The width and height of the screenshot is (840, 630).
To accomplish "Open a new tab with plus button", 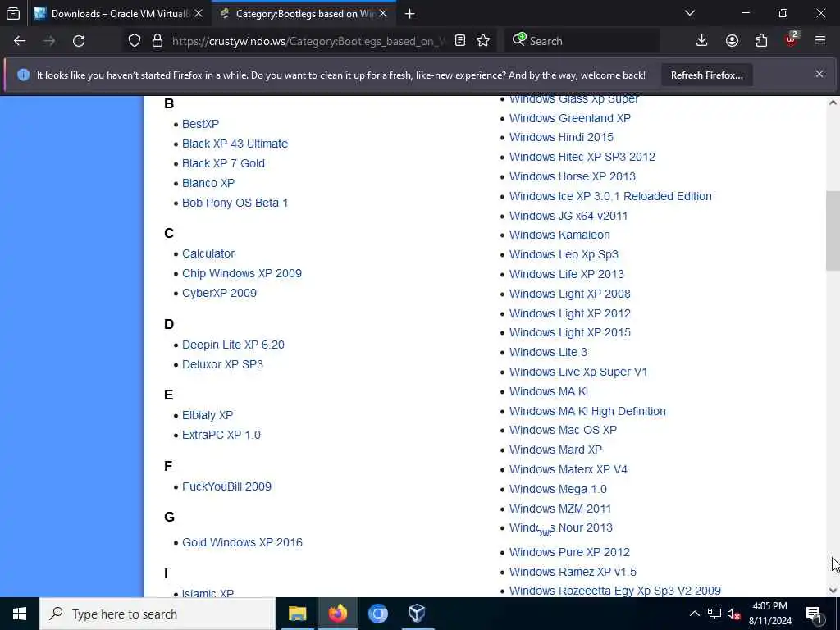I will point(410,14).
